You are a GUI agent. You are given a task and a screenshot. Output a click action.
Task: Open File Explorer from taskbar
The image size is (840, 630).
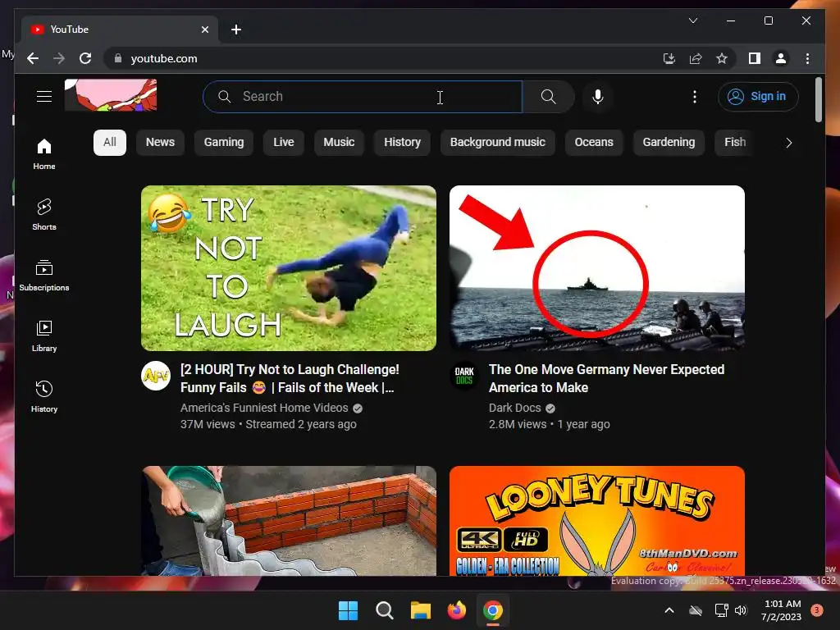[x=421, y=610]
